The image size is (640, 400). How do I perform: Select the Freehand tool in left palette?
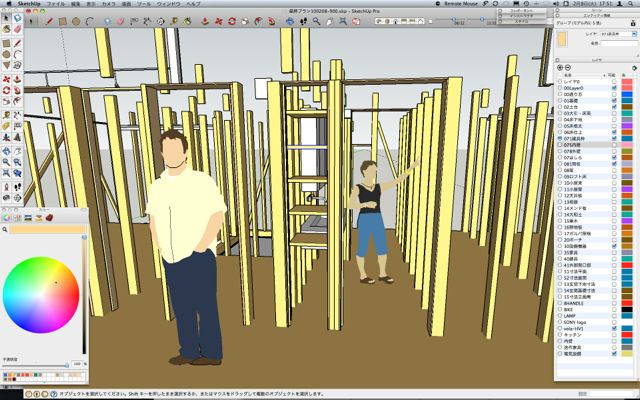(17, 65)
